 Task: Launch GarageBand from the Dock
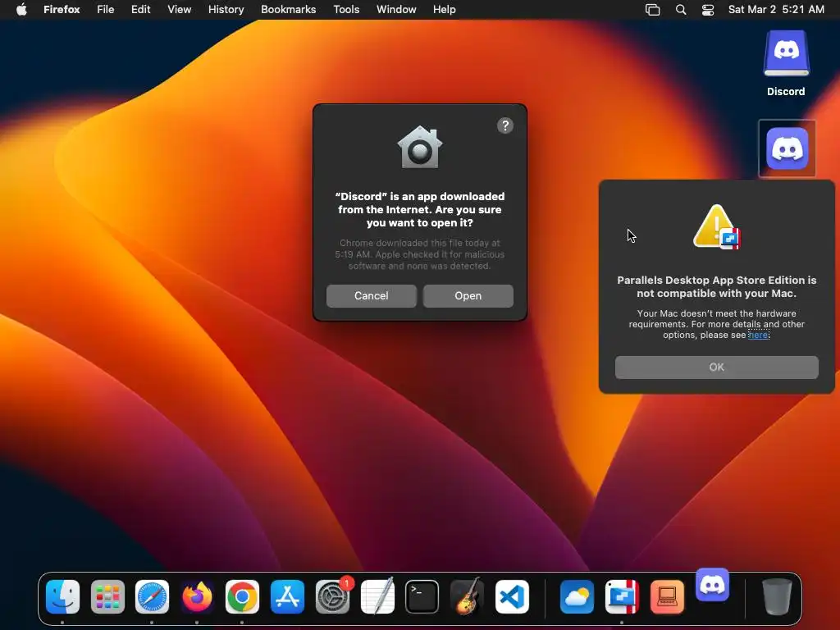[467, 596]
